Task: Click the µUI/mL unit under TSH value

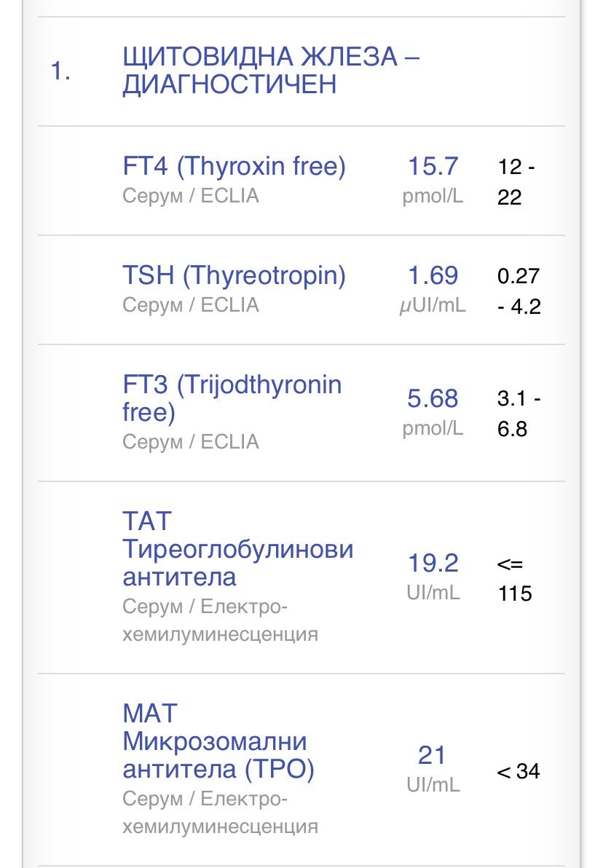Action: (433, 305)
